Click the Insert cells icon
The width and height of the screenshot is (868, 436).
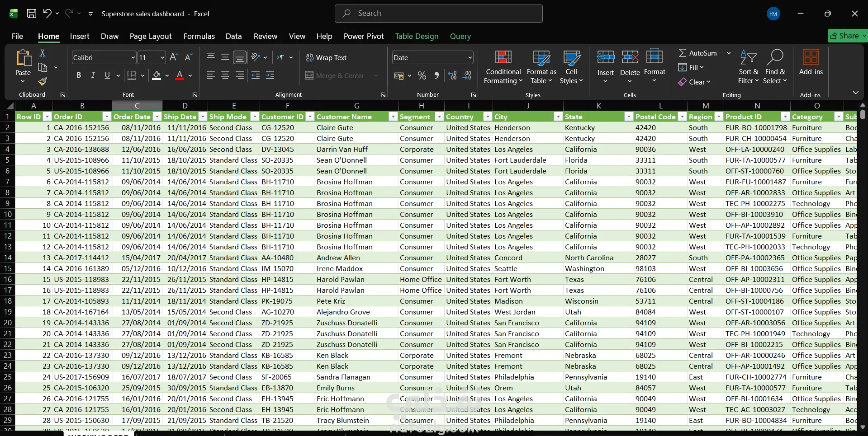click(x=606, y=57)
